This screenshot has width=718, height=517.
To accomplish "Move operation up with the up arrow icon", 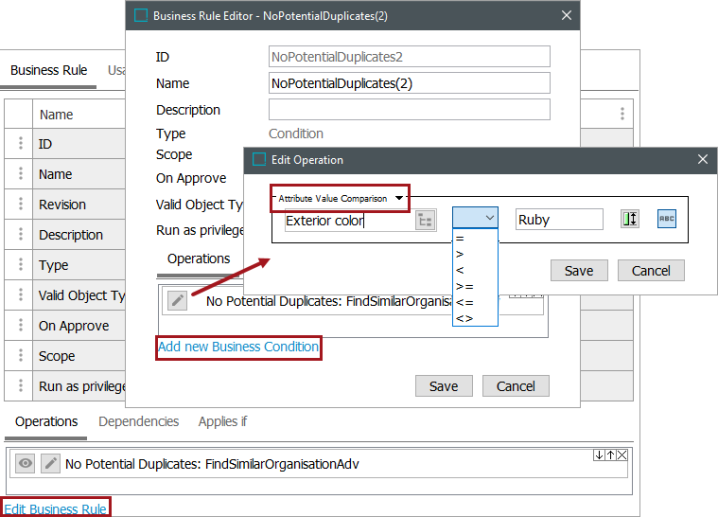I will [610, 455].
